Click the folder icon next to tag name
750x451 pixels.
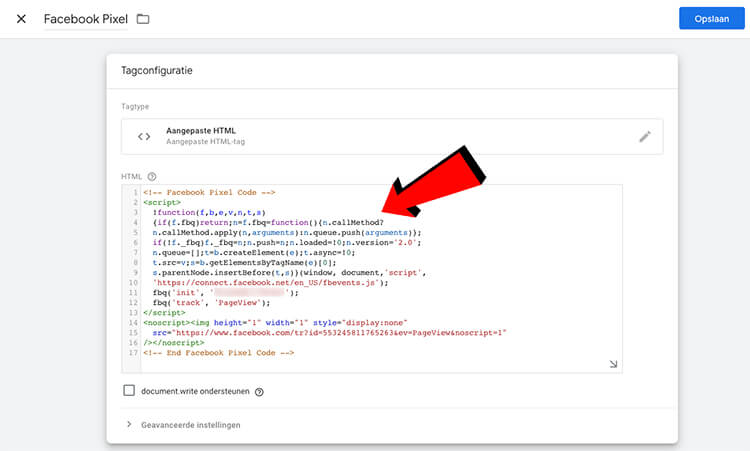tap(143, 19)
